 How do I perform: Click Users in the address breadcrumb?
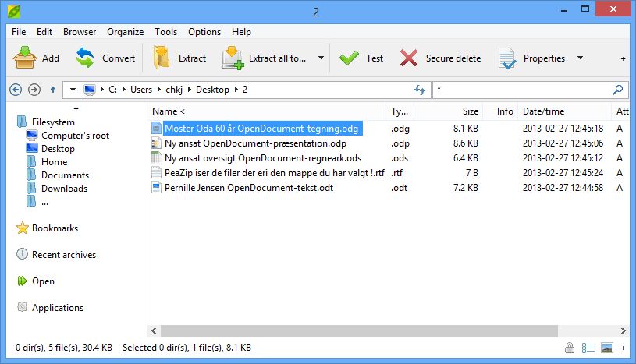tap(141, 90)
